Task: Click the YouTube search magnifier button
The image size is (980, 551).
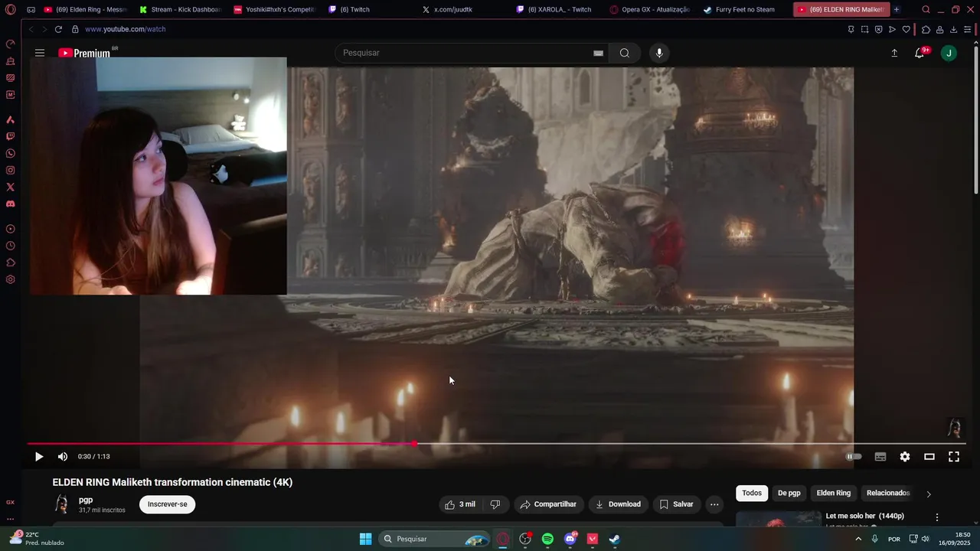Action: click(625, 53)
